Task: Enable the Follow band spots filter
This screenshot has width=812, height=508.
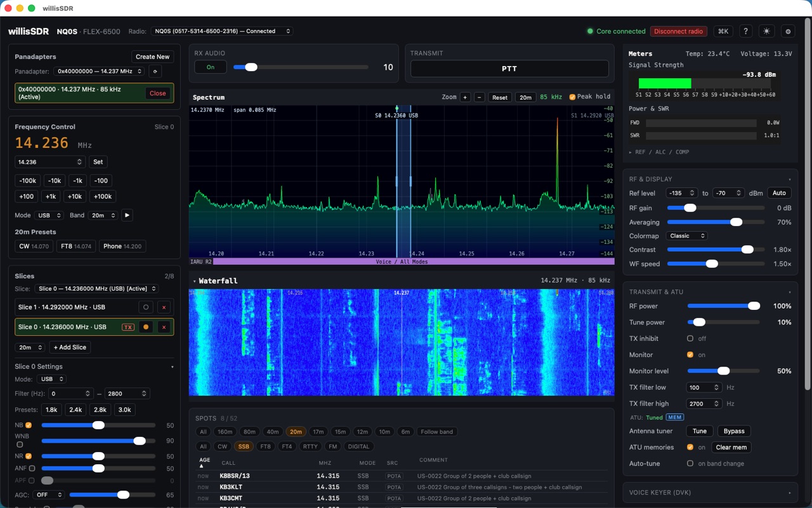Action: coord(437,432)
